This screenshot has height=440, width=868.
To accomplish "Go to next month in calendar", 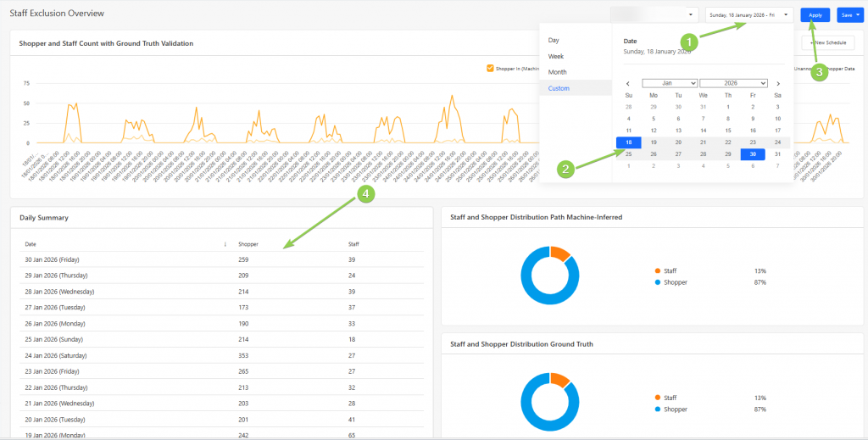I will (x=777, y=83).
